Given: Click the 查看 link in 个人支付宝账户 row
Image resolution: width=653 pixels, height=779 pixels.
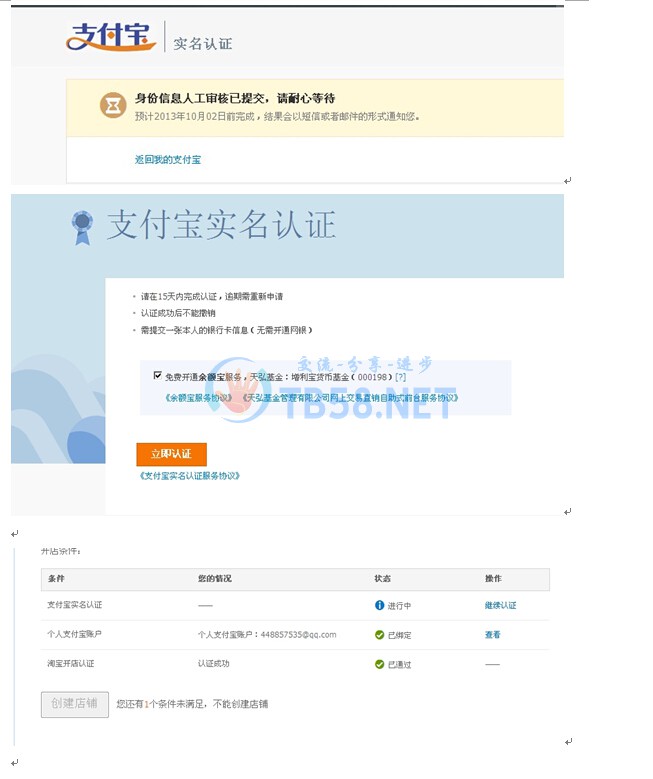Looking at the screenshot, I should [x=492, y=634].
